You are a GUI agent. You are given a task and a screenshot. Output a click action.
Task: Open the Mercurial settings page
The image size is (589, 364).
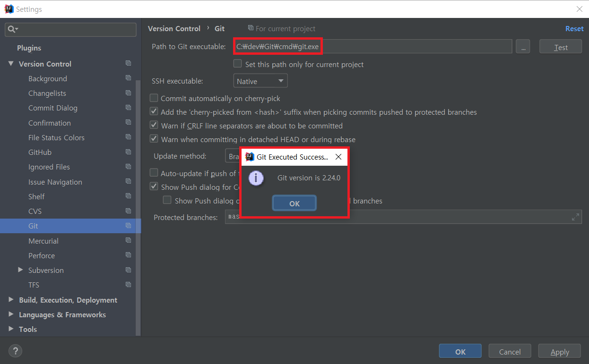click(43, 241)
